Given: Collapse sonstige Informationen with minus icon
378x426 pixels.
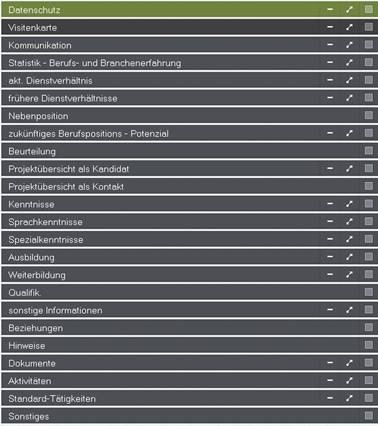Looking at the screenshot, I should coord(330,310).
